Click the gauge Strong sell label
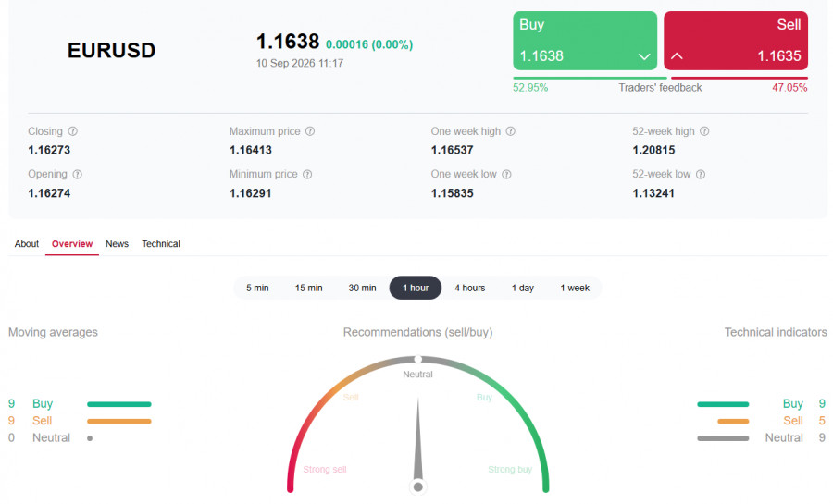This screenshot has height=504, width=833. [325, 470]
